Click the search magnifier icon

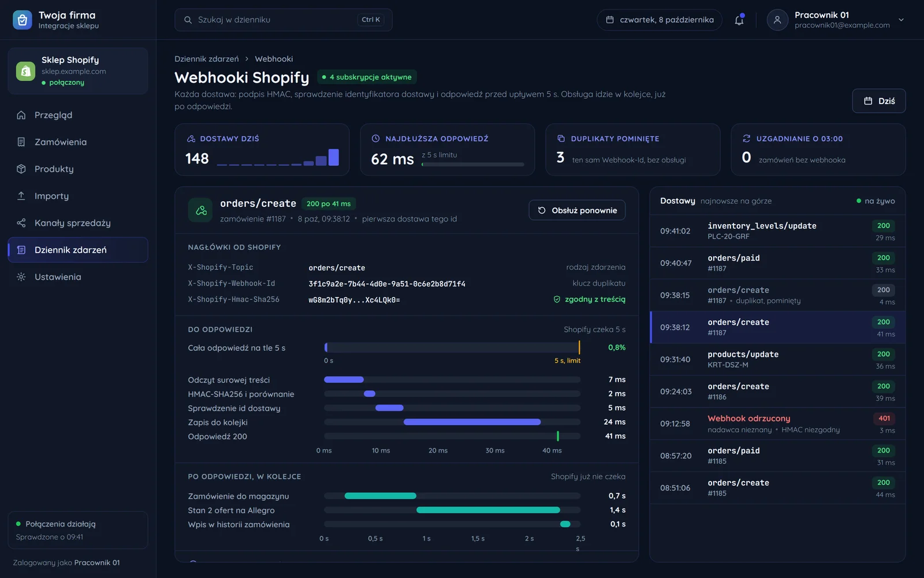188,20
